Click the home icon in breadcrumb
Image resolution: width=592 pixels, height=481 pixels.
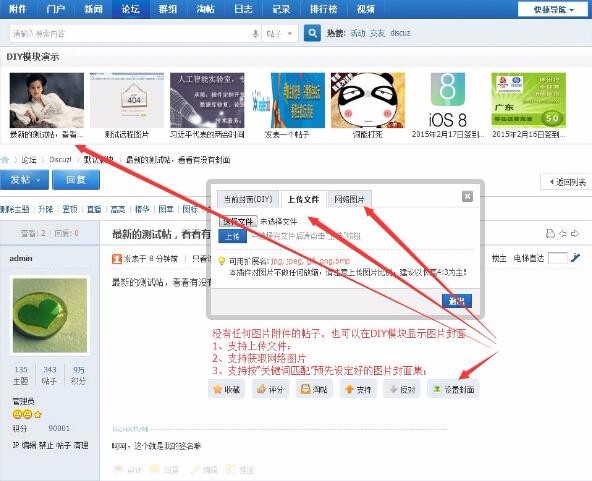pos(5,160)
